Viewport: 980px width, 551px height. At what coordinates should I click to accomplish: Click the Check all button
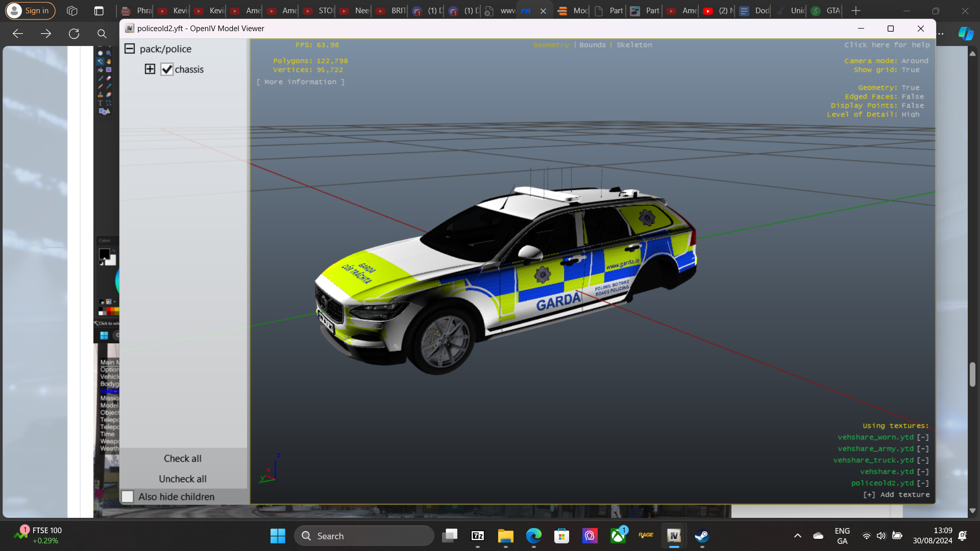point(182,458)
